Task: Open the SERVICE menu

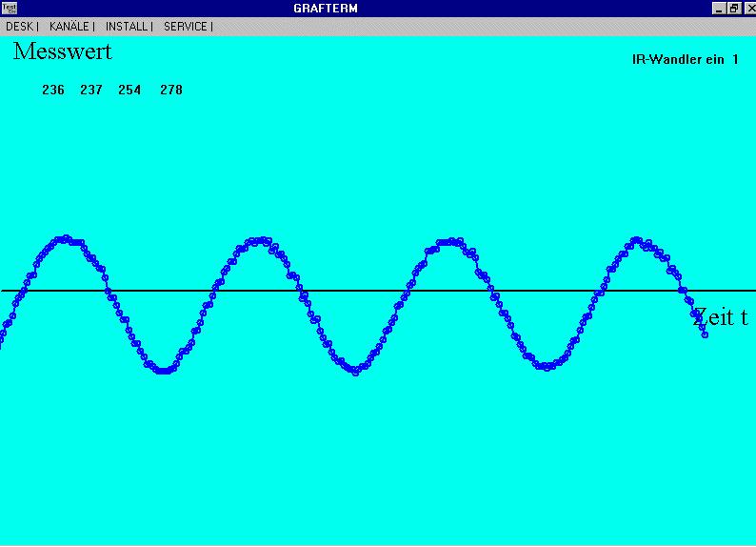Action: [186, 27]
